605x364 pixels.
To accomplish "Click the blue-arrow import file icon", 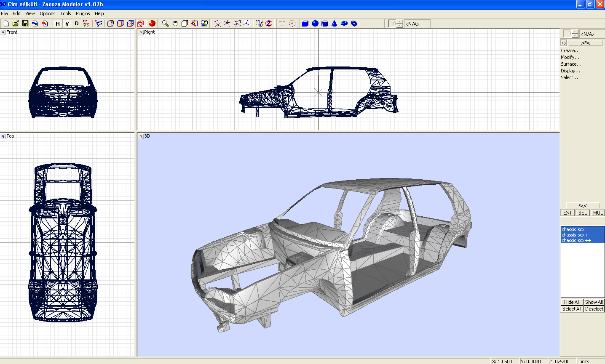I will click(x=35, y=24).
